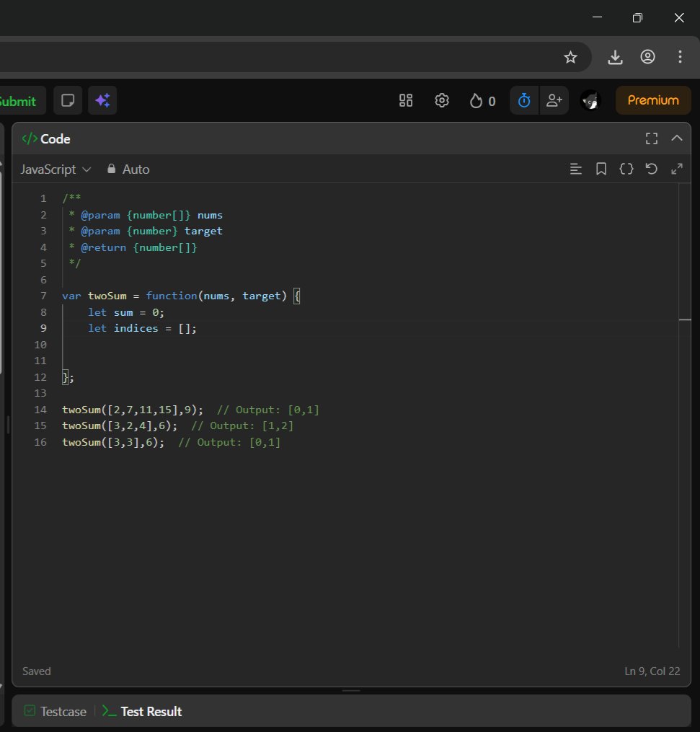Close the browser window
The image size is (700, 732).
[x=679, y=18]
